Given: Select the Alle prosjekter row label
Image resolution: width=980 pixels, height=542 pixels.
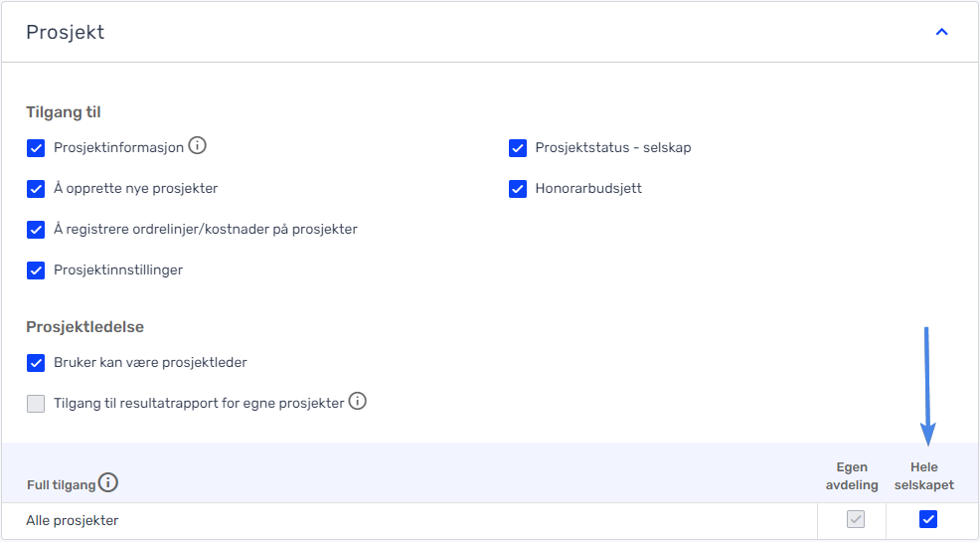Looking at the screenshot, I should (x=73, y=520).
